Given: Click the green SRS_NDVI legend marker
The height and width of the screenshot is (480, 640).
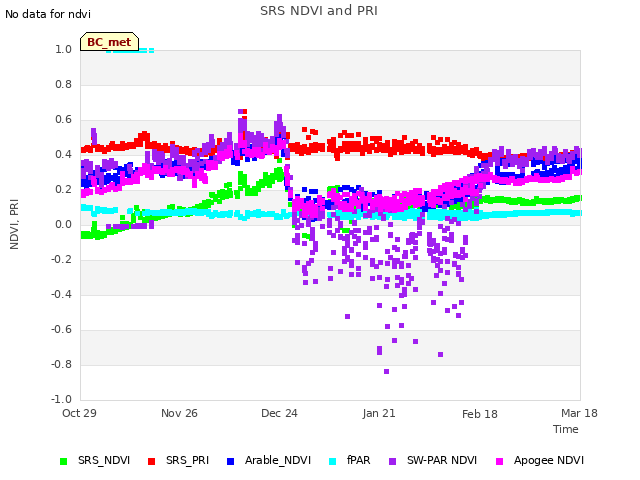Looking at the screenshot, I should tap(63, 461).
